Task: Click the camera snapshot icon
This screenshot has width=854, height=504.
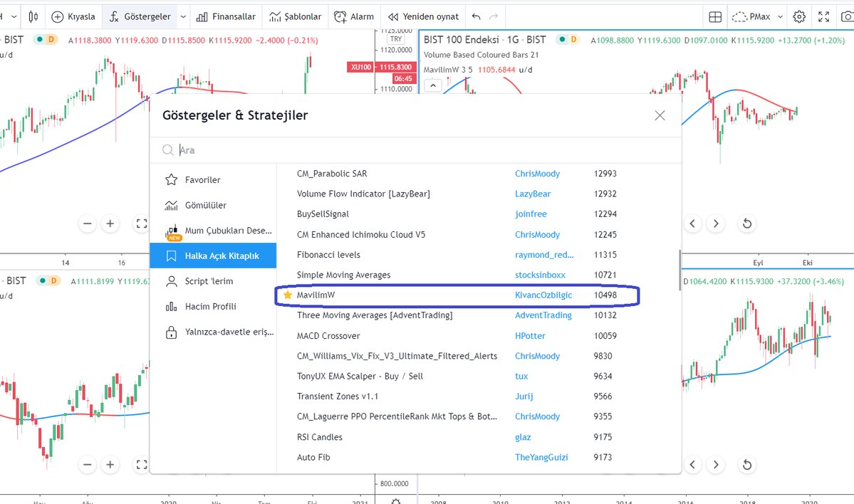Action: 848,16
